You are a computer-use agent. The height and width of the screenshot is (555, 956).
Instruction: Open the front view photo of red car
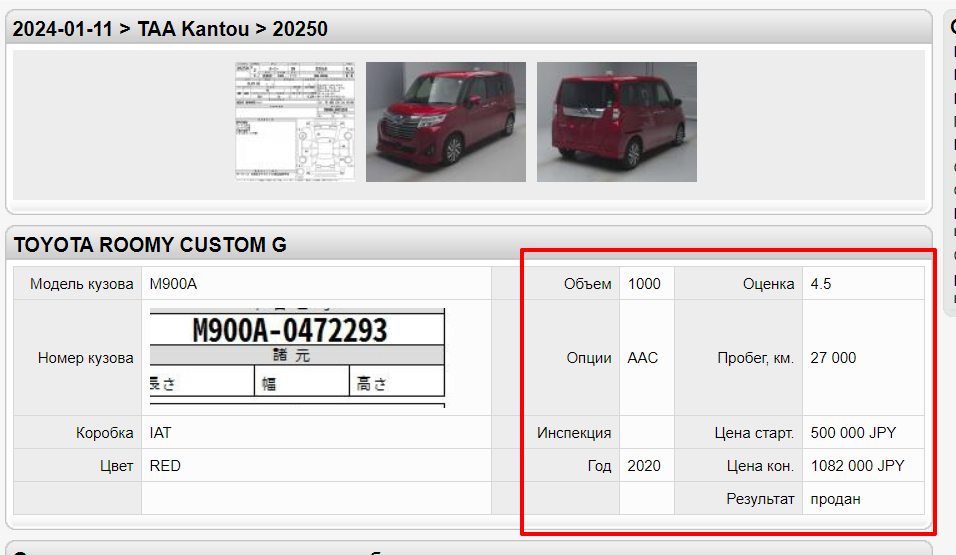tap(446, 121)
